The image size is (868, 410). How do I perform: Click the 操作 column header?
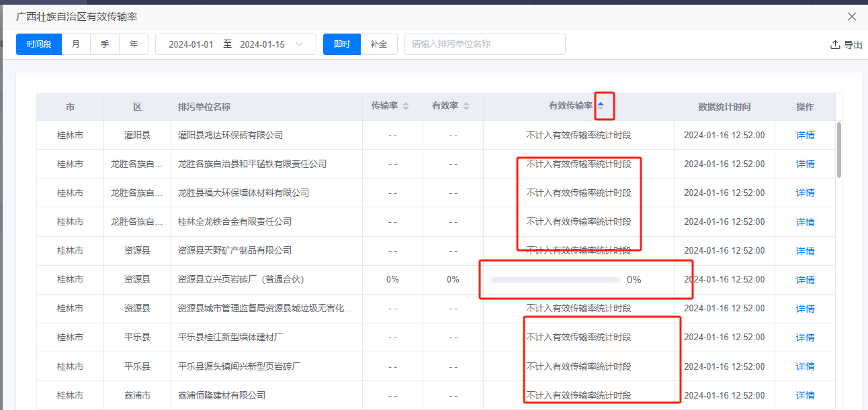point(805,107)
